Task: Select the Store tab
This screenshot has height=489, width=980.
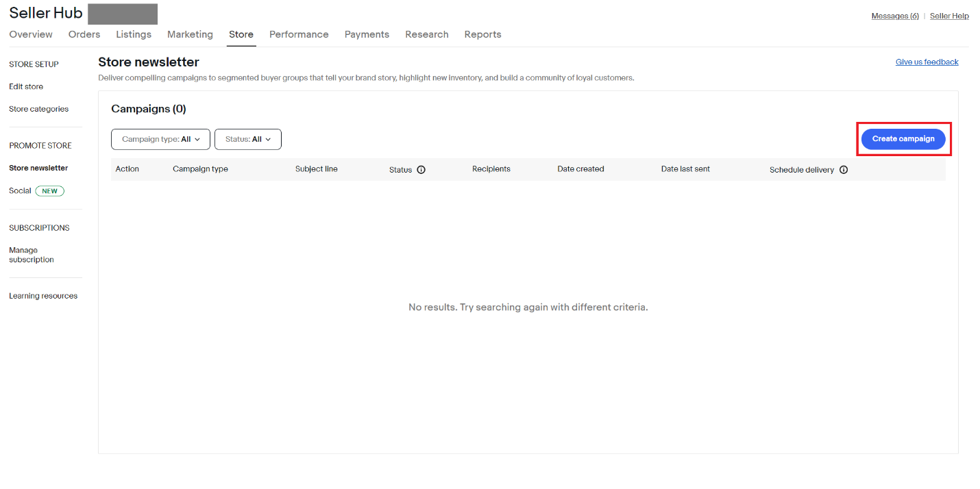Action: tap(241, 34)
